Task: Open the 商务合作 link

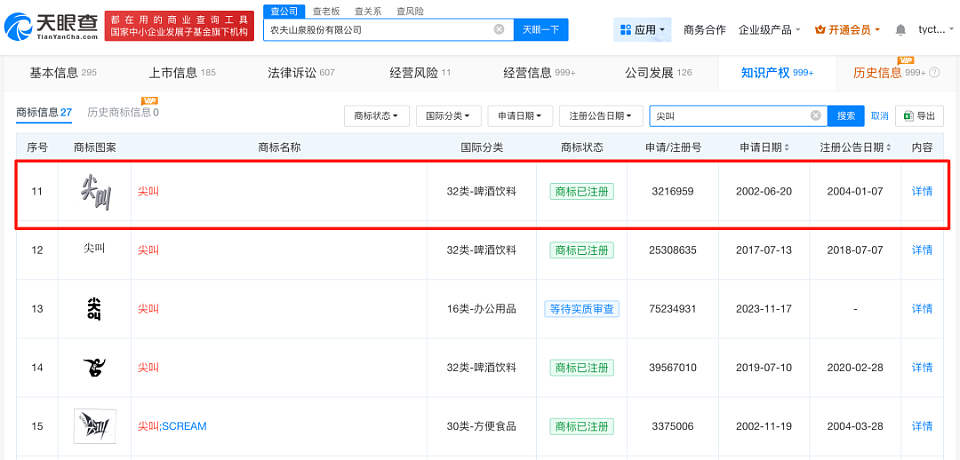Action: [x=704, y=30]
